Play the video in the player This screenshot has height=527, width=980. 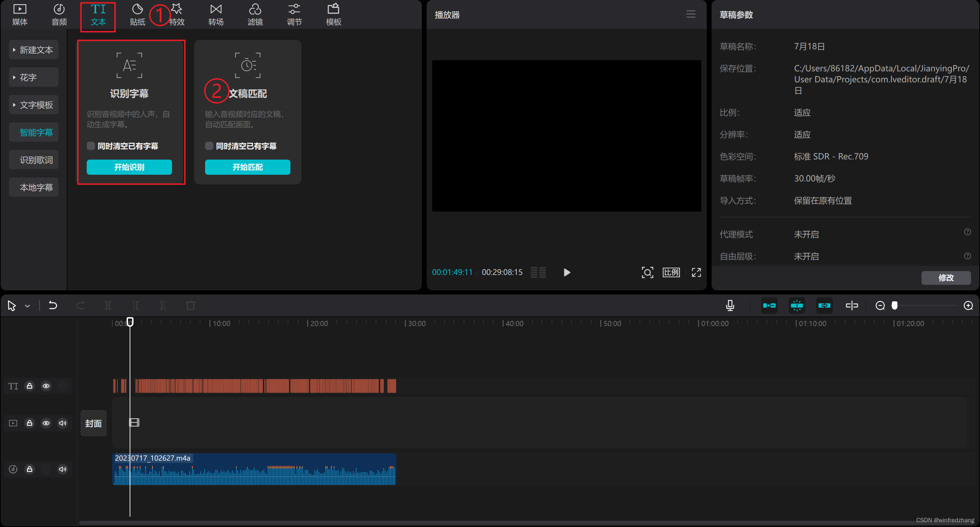pos(566,272)
